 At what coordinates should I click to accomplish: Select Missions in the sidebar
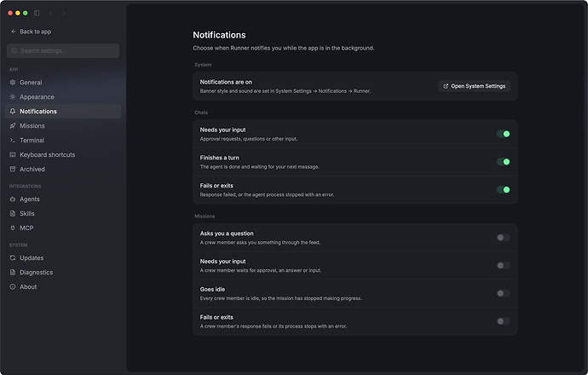click(63, 125)
